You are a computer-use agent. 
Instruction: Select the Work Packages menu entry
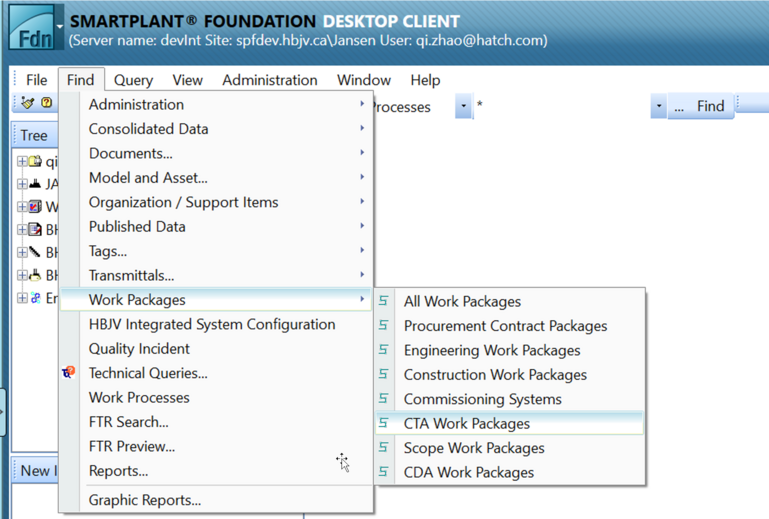pyautogui.click(x=216, y=299)
